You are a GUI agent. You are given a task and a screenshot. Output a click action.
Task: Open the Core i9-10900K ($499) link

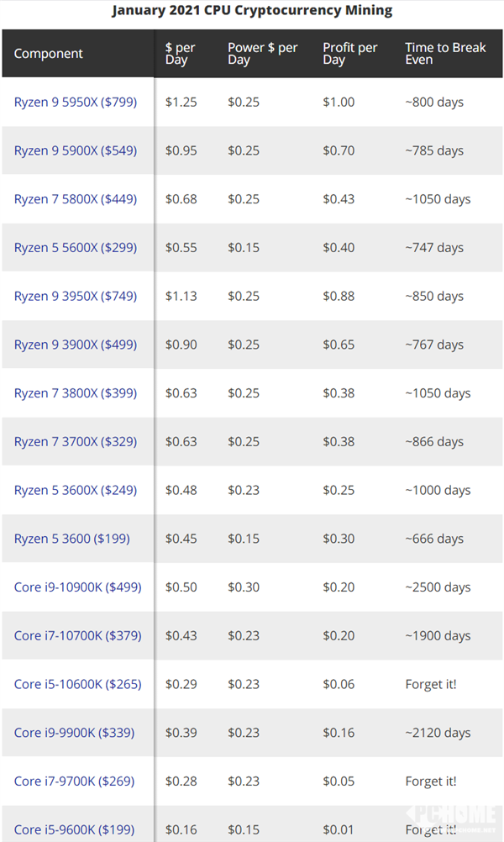[x=77, y=587]
